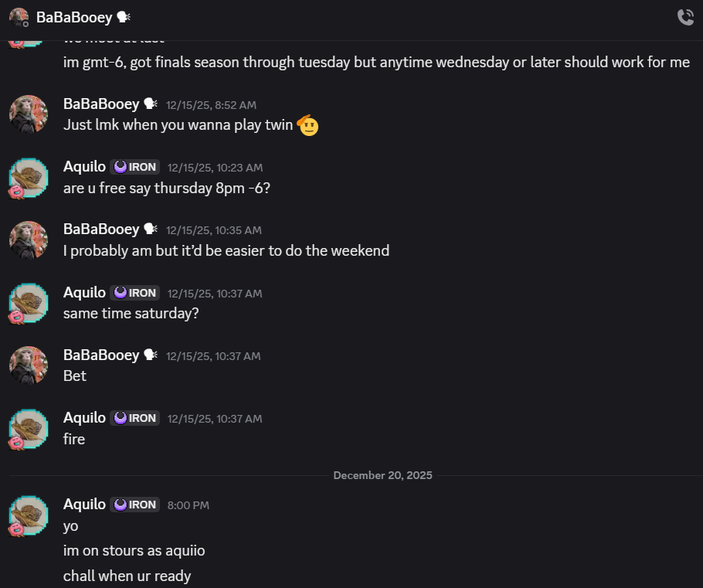
Task: Click the IRON badge on Aquilo's 10:23 AM message
Action: tap(135, 167)
